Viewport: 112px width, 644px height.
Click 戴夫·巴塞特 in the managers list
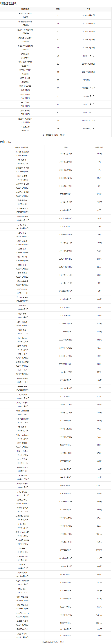[x=22, y=460]
